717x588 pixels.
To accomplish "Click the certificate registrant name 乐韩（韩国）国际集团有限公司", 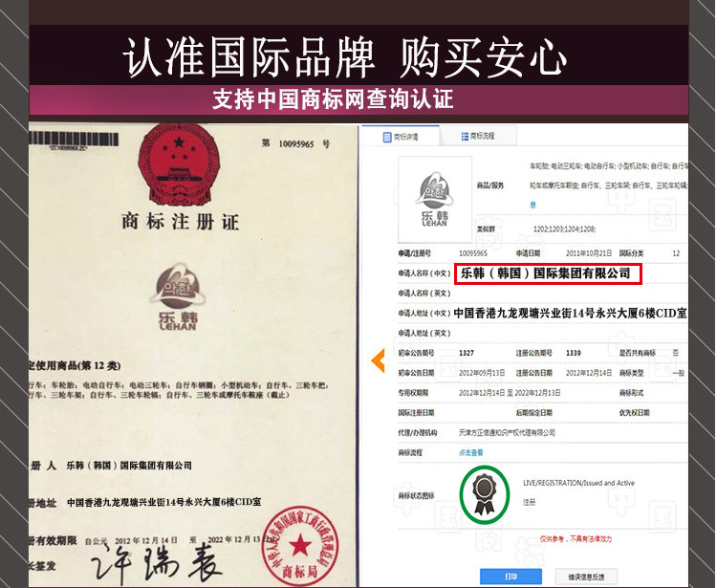I will click(x=129, y=466).
